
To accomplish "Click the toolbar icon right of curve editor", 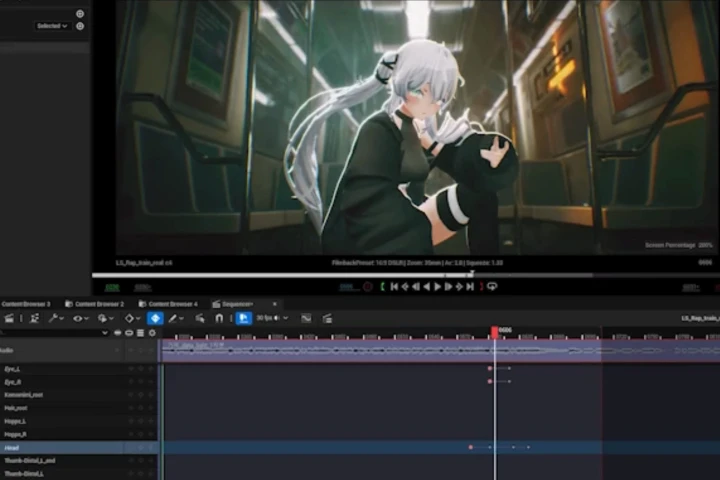I will 327,318.
